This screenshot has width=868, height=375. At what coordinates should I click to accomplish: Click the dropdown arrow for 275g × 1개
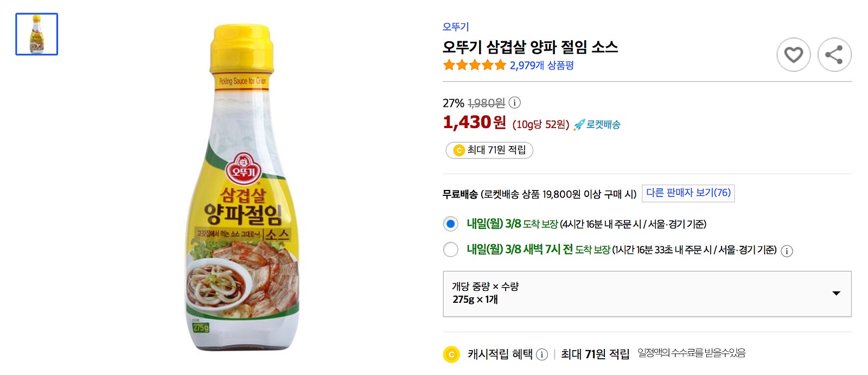tap(836, 294)
